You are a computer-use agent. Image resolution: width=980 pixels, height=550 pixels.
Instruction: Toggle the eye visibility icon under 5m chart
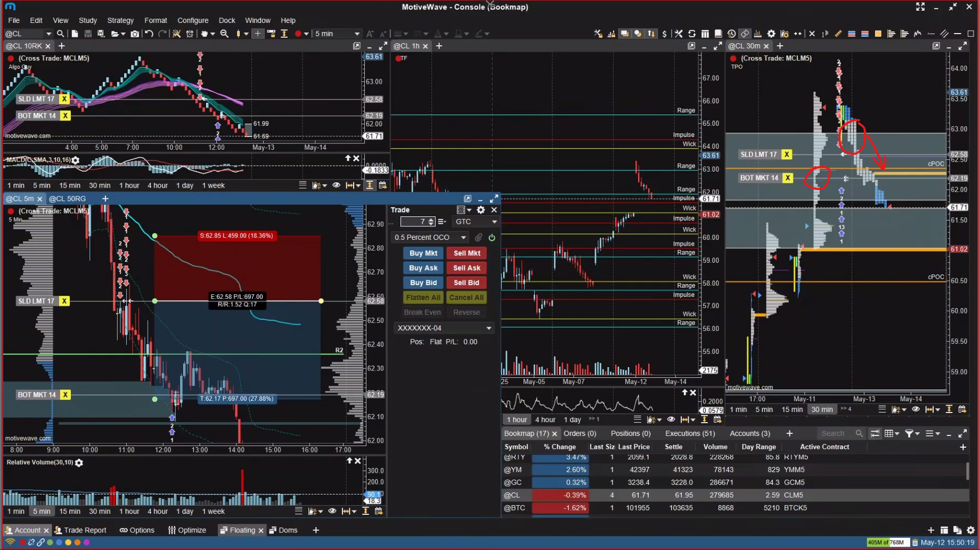coord(332,511)
